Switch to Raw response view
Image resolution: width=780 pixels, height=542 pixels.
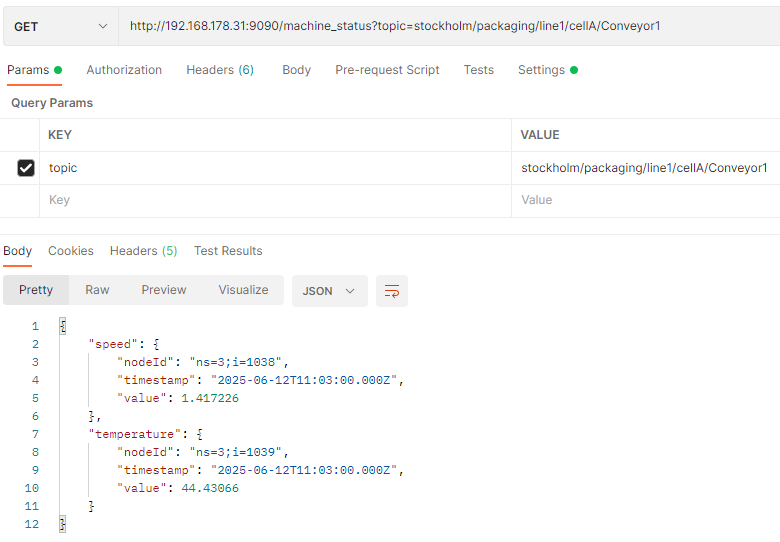[x=97, y=290]
